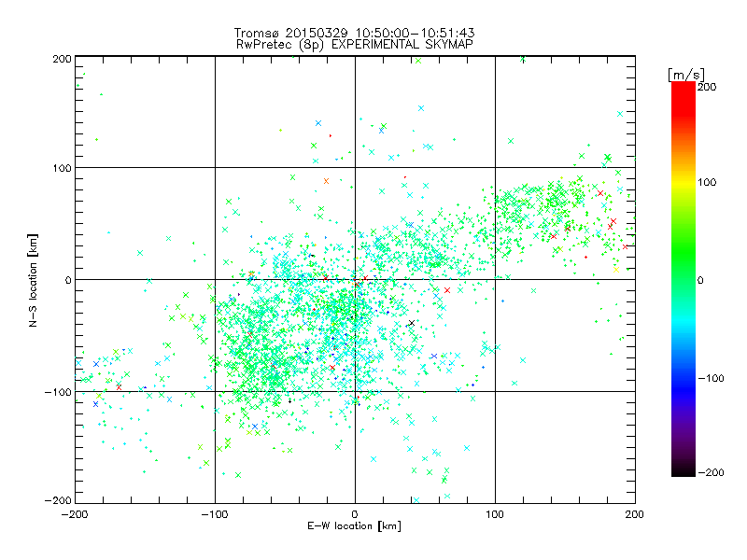Click the black X marker in the plot

(x=412, y=323)
